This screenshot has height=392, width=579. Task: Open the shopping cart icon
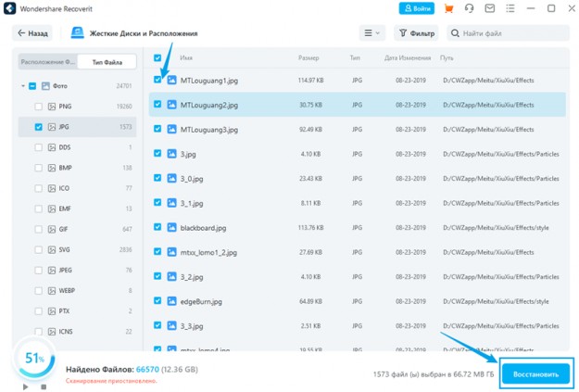pyautogui.click(x=449, y=8)
